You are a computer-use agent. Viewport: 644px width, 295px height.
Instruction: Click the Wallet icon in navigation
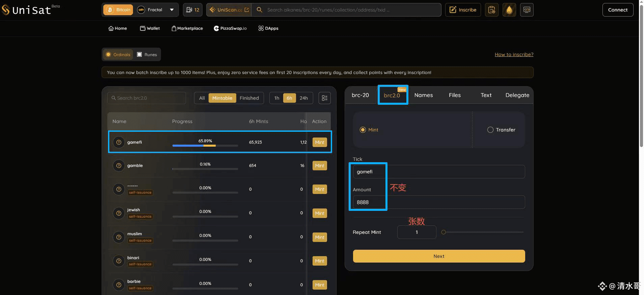pos(143,28)
